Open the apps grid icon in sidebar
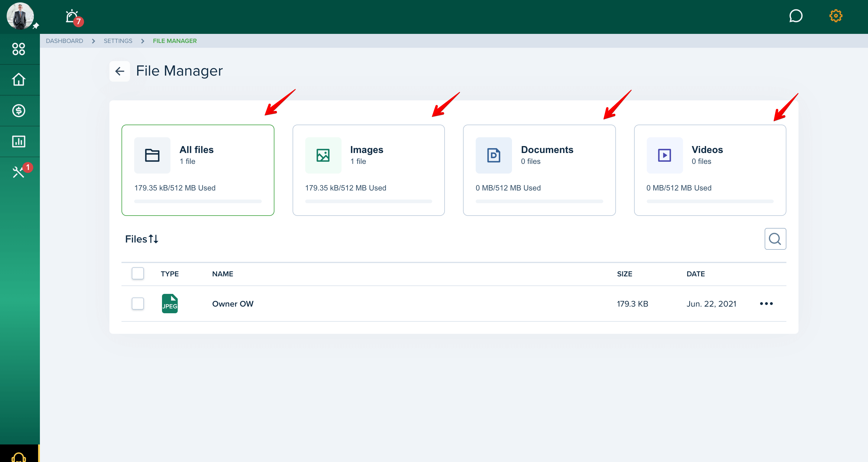Viewport: 868px width, 462px height. 18,49
